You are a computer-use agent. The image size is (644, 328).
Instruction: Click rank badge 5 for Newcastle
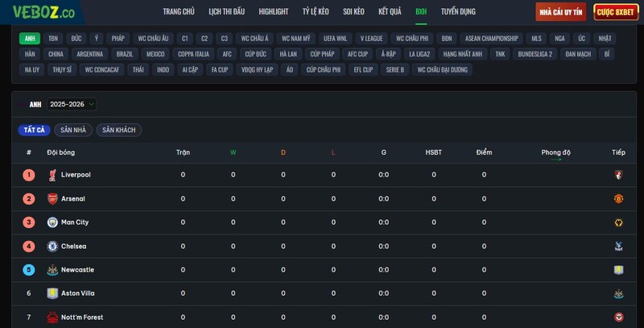click(29, 270)
